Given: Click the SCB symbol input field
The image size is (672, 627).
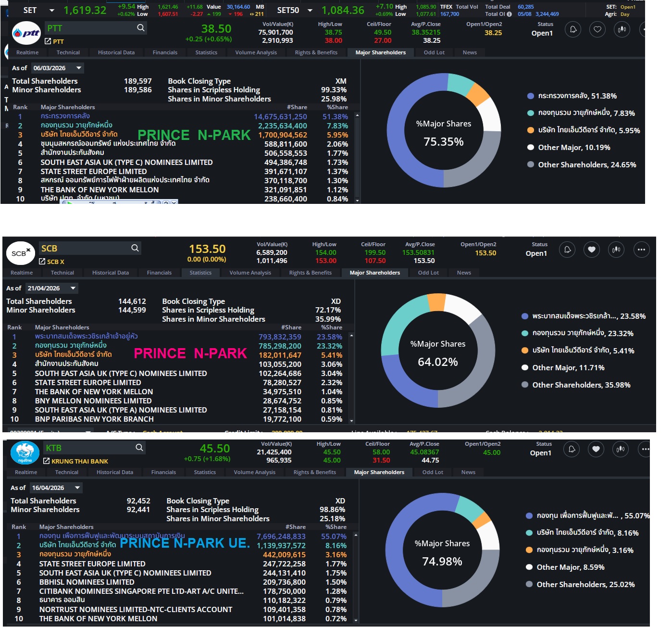Looking at the screenshot, I should [84, 248].
